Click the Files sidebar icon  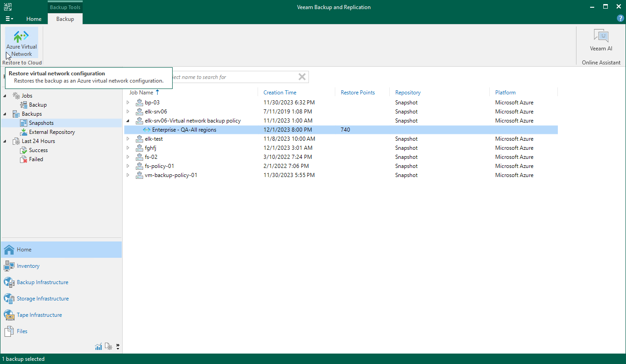point(9,331)
